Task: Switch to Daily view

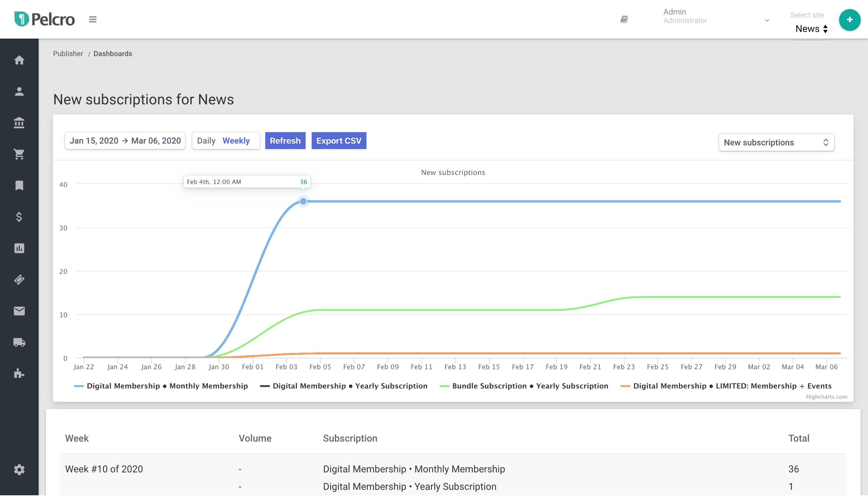Action: coord(206,141)
